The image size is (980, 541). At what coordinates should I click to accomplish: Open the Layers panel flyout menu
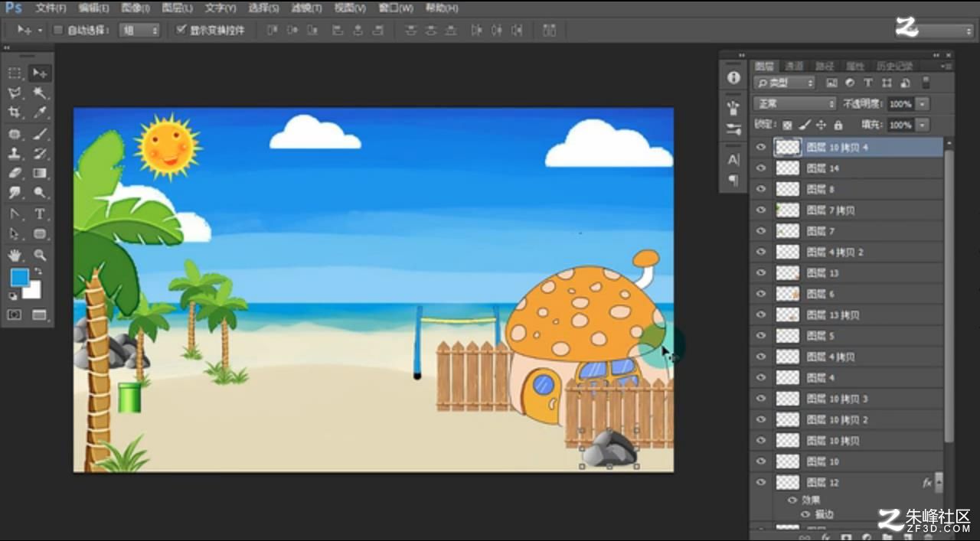[x=948, y=66]
